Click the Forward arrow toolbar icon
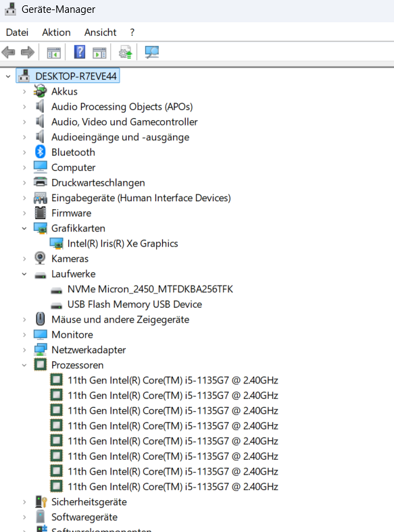 click(28, 52)
